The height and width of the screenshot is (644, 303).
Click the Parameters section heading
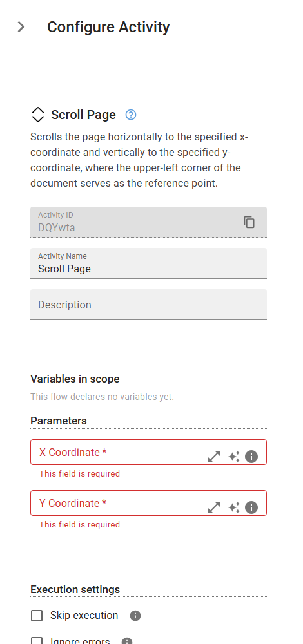pyautogui.click(x=59, y=421)
